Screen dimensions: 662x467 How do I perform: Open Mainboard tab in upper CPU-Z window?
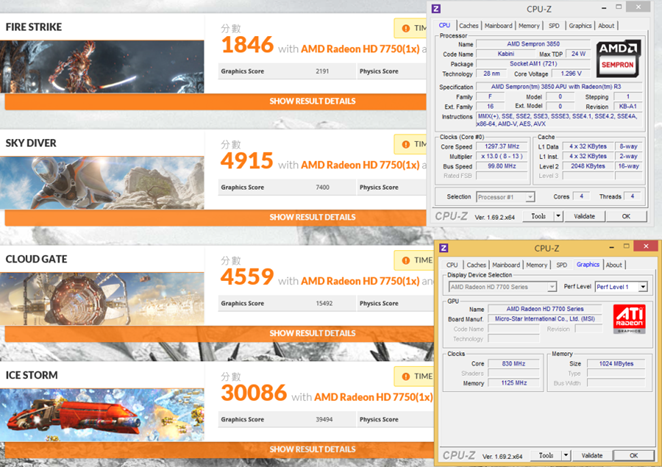coord(498,26)
